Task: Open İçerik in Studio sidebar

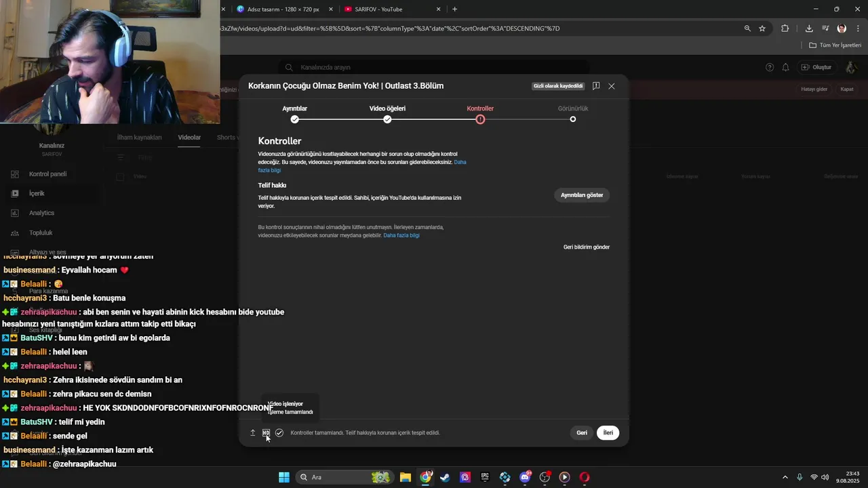Action: [37, 193]
